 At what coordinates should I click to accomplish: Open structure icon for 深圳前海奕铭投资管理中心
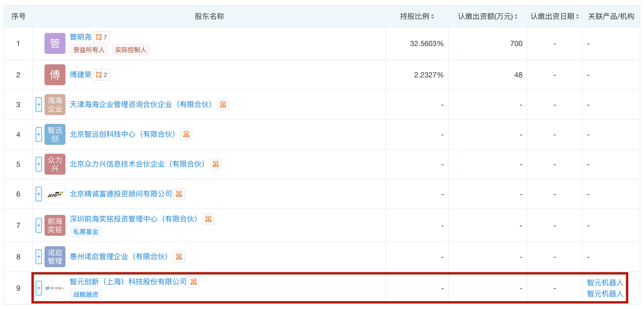(208, 219)
